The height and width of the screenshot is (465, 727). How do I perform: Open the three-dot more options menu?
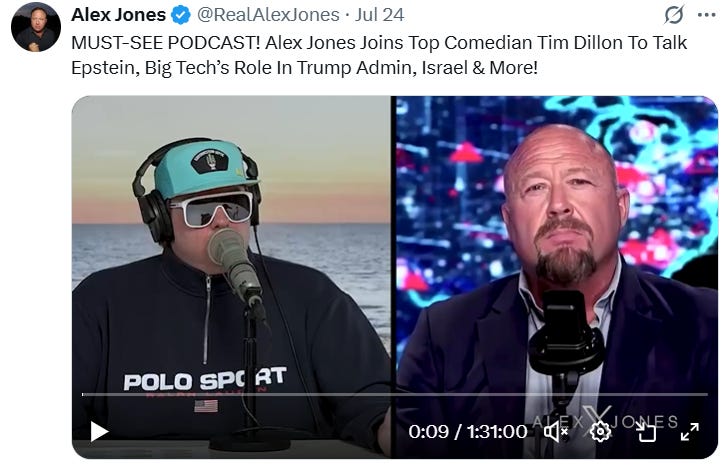[706, 15]
